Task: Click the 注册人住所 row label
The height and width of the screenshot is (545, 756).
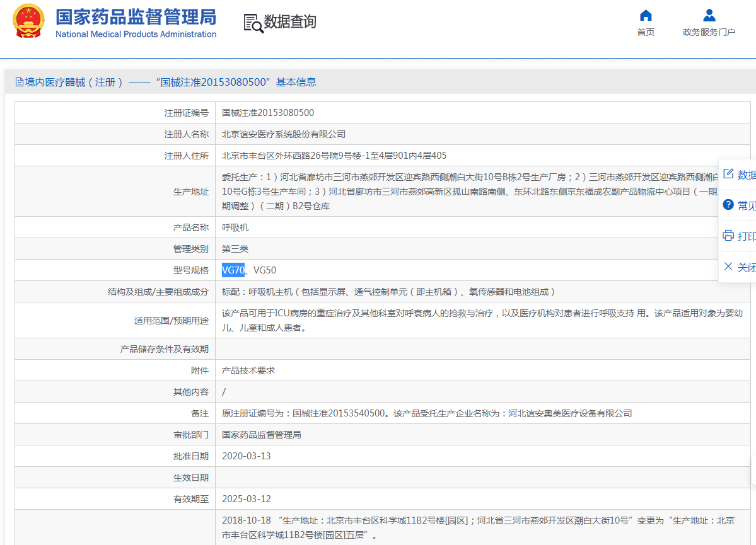Action: [x=186, y=156]
